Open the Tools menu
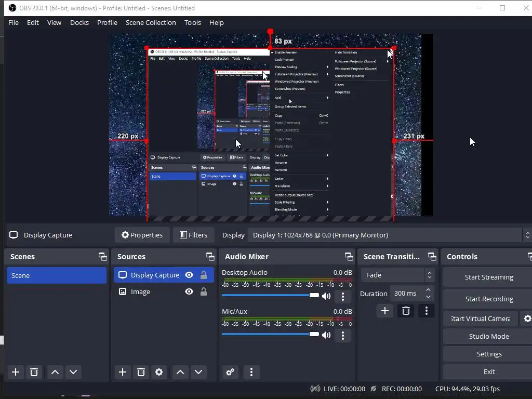This screenshot has width=532, height=399. pos(193,23)
